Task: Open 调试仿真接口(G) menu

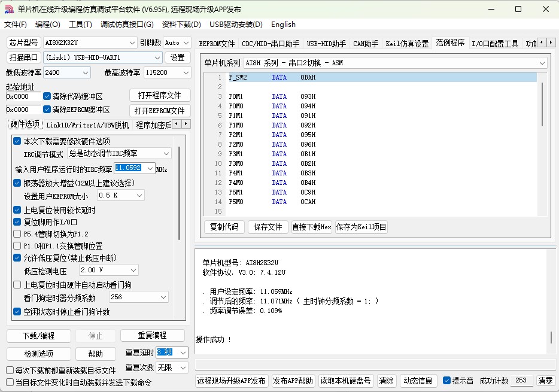Action: [127, 25]
